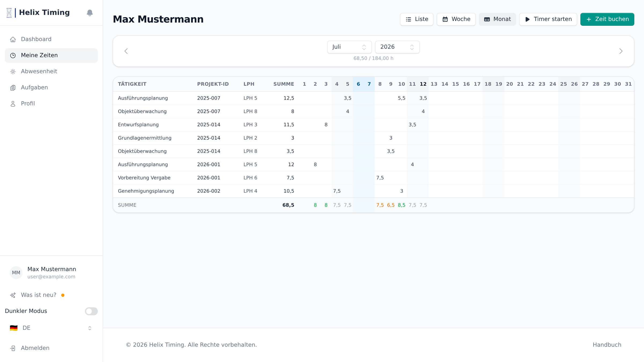Click the LPH 6 cell
This screenshot has width=644, height=362.
(x=250, y=178)
